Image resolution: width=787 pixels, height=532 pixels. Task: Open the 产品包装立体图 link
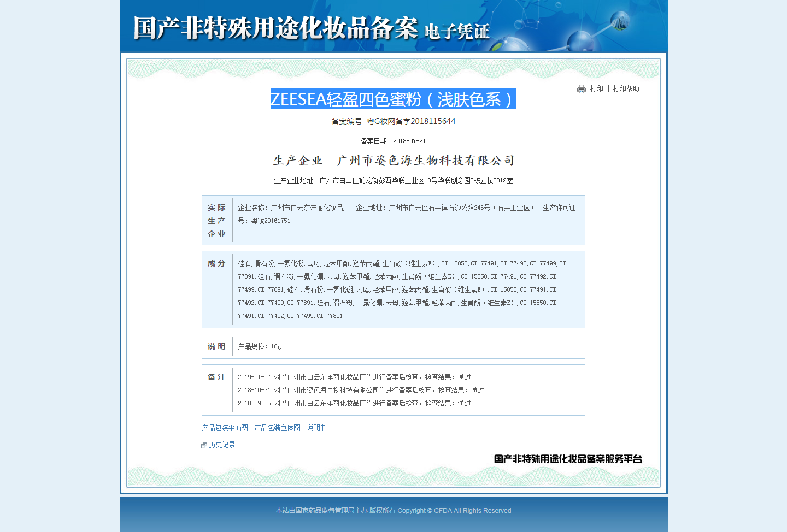coord(277,428)
